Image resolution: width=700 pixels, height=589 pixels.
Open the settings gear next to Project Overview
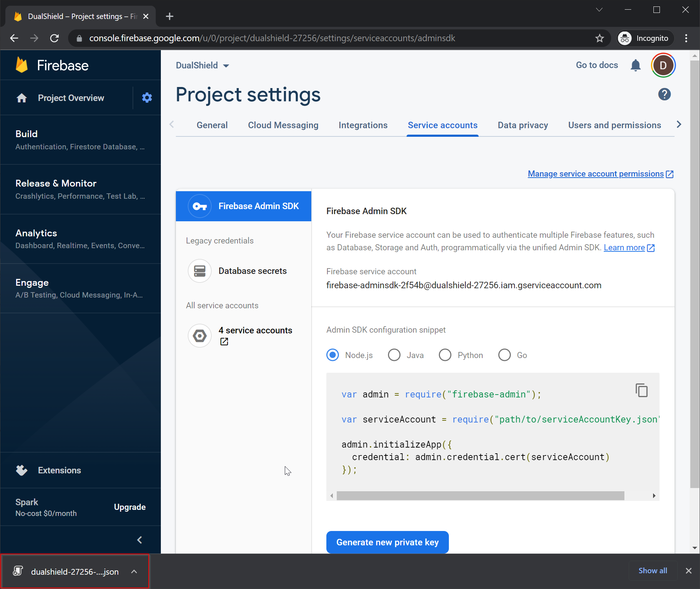click(x=147, y=98)
